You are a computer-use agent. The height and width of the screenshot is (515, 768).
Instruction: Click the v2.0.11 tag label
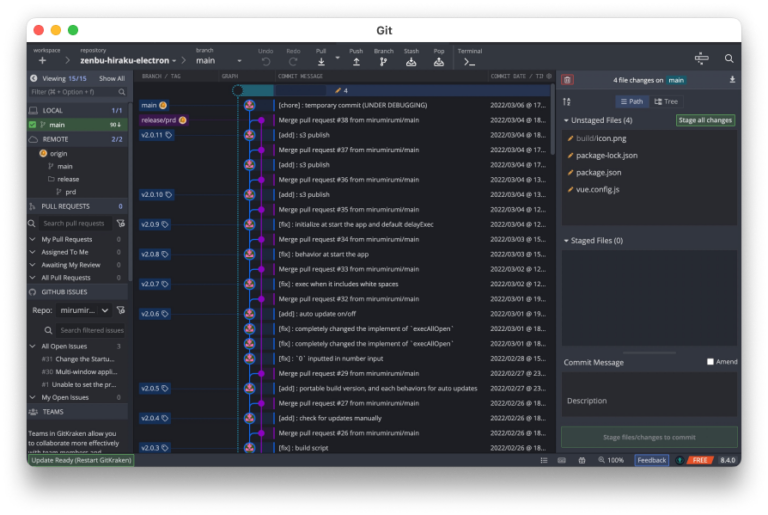pyautogui.click(x=156, y=135)
